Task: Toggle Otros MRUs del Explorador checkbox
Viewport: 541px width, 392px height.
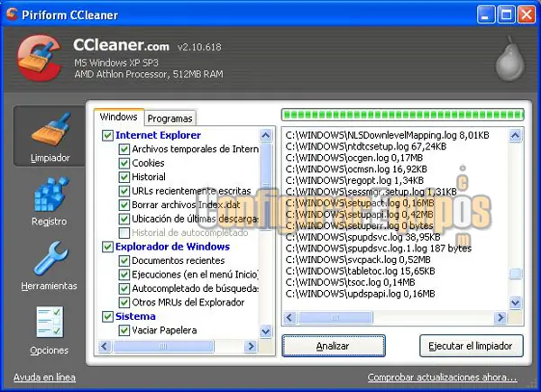Action: coord(124,303)
